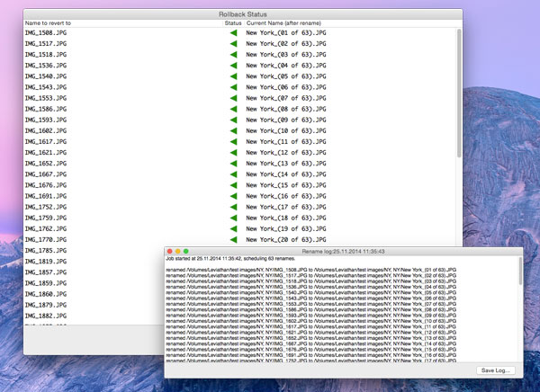The height and width of the screenshot is (392, 540).
Task: Click the green arrow for IMG_1543.JPG
Action: 233,87
